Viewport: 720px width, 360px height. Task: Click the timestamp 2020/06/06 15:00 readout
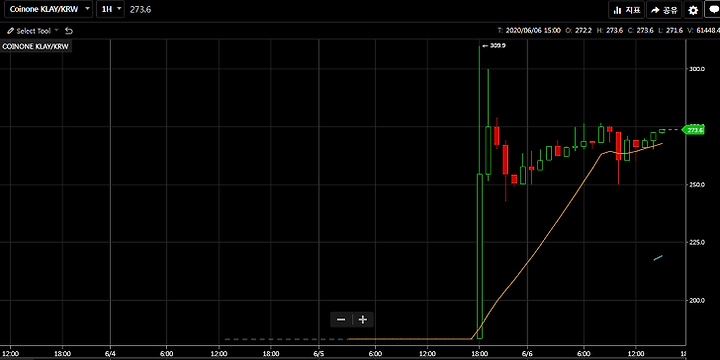533,31
